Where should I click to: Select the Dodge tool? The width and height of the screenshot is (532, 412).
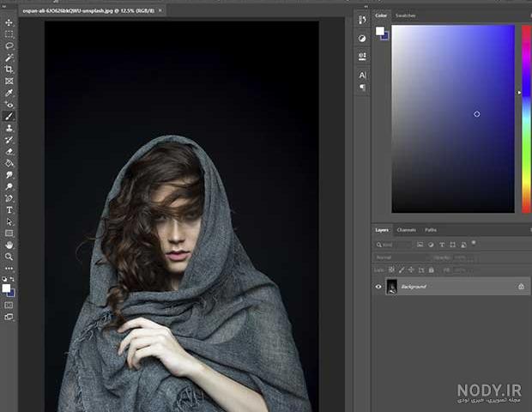[x=9, y=186]
